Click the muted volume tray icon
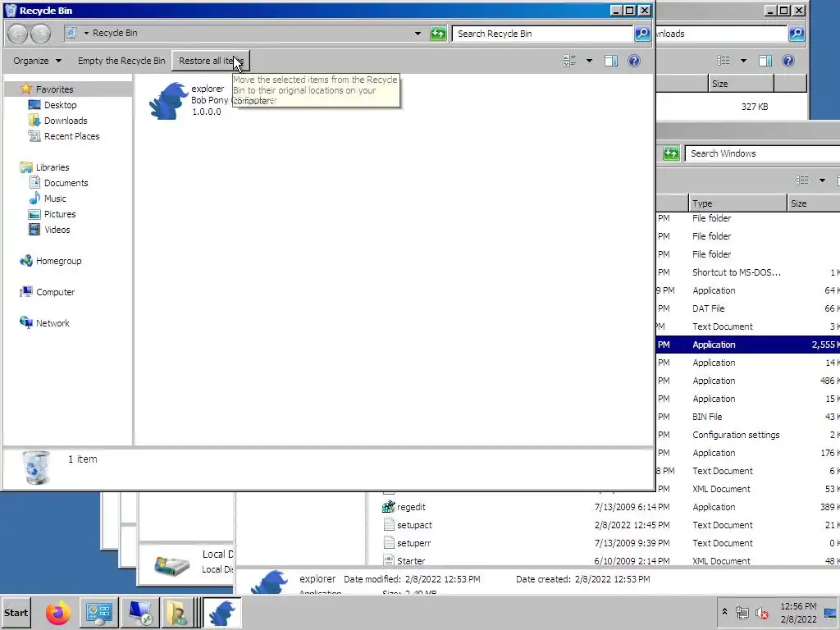The width and height of the screenshot is (840, 630). (761, 613)
